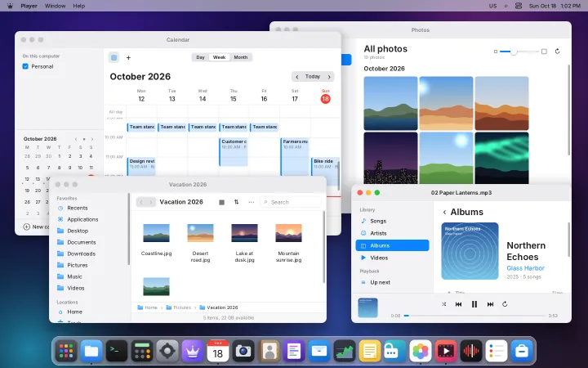The width and height of the screenshot is (588, 368).
Task: Open the more options ellipsis menu
Action: point(252,202)
